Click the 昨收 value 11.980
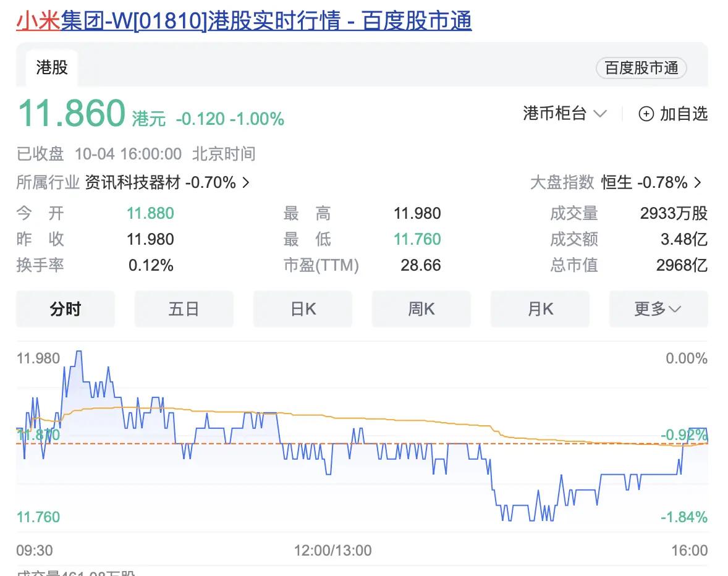Viewport: 728px width, 576px height. (x=150, y=240)
